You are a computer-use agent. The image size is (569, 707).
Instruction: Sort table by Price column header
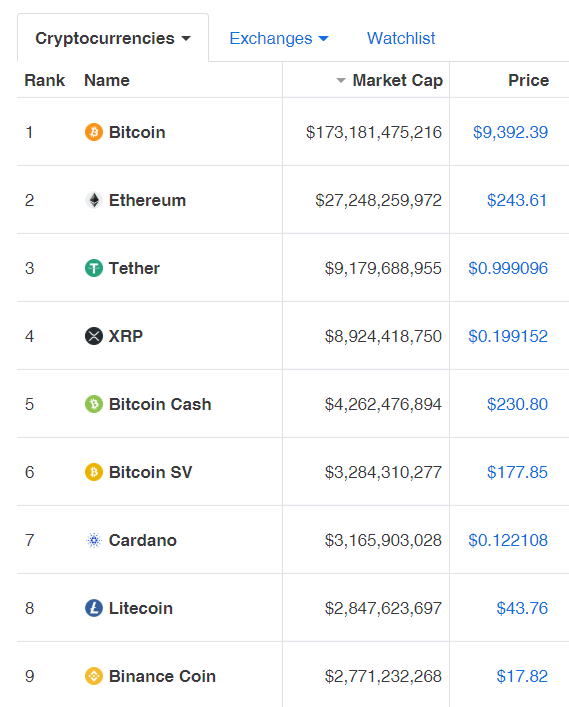coord(528,80)
